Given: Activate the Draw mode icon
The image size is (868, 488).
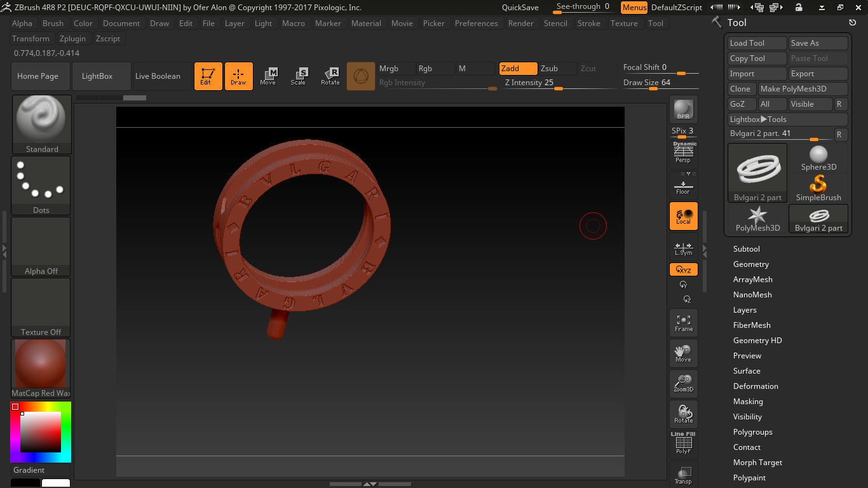Looking at the screenshot, I should pyautogui.click(x=239, y=76).
